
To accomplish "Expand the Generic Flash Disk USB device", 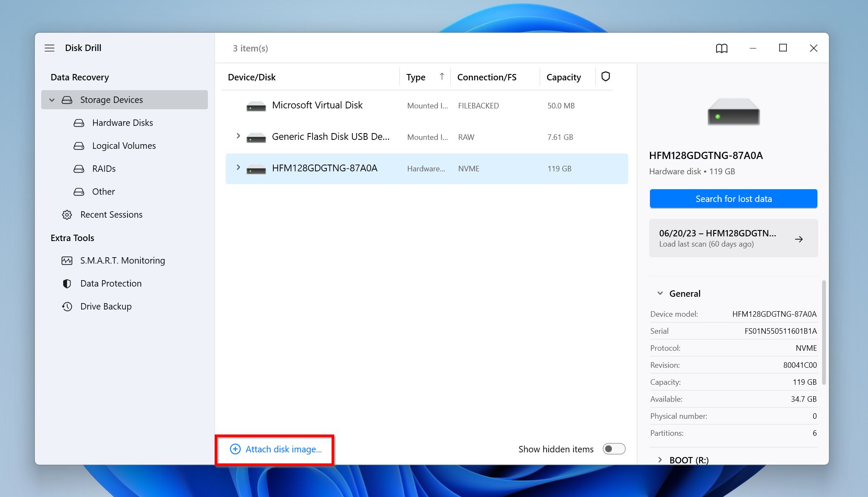I will click(x=238, y=136).
